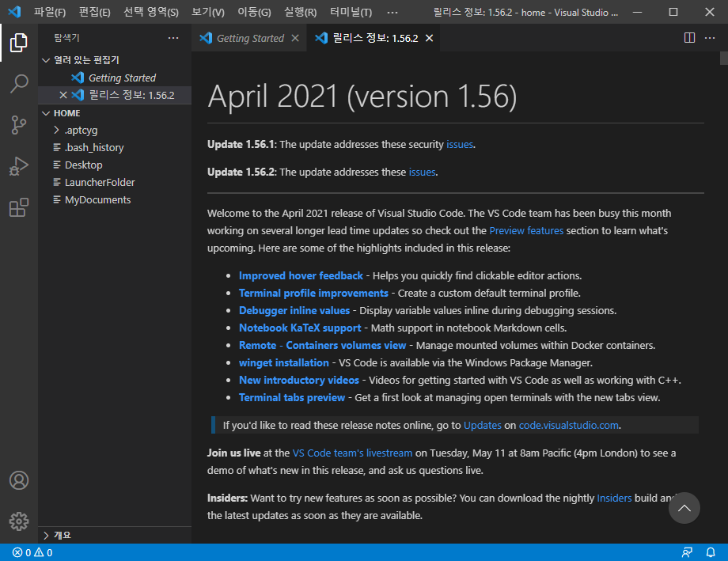Screen dimensions: 728x561
Task: Open Debugger inline values link
Action: (x=294, y=311)
